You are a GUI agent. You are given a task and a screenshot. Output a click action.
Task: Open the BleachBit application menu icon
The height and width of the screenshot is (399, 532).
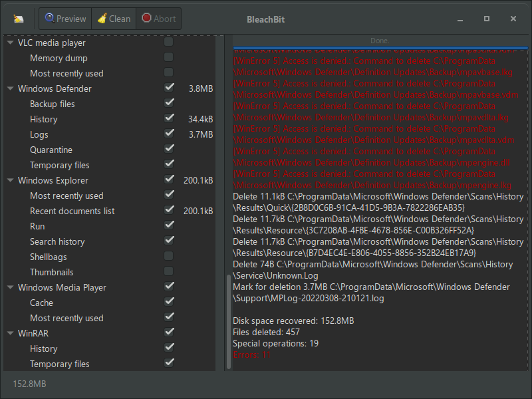click(19, 19)
